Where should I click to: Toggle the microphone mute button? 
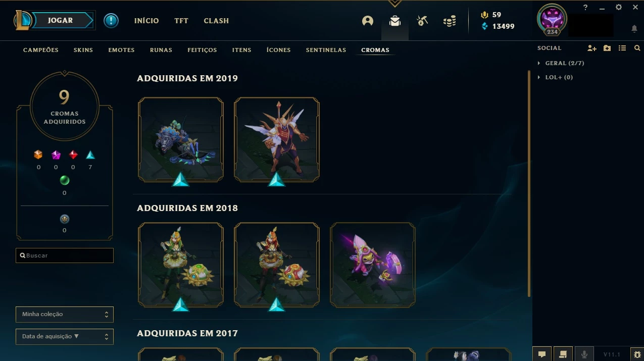[584, 354]
